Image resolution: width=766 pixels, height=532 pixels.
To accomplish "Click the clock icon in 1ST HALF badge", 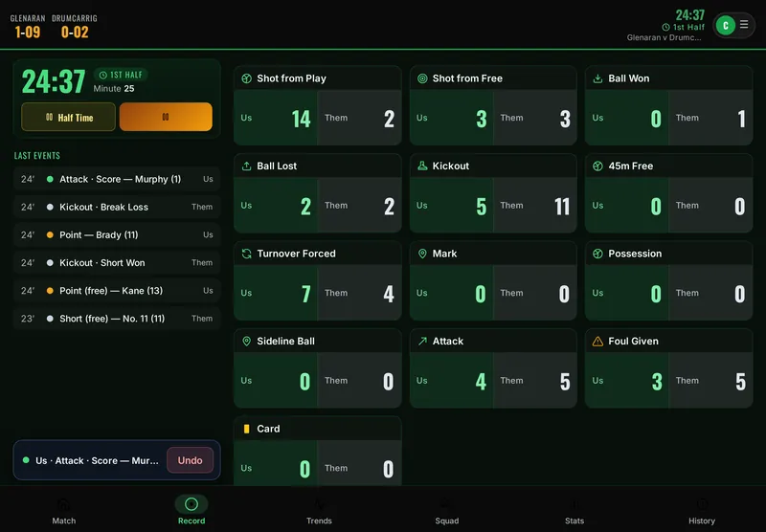I will coord(103,76).
